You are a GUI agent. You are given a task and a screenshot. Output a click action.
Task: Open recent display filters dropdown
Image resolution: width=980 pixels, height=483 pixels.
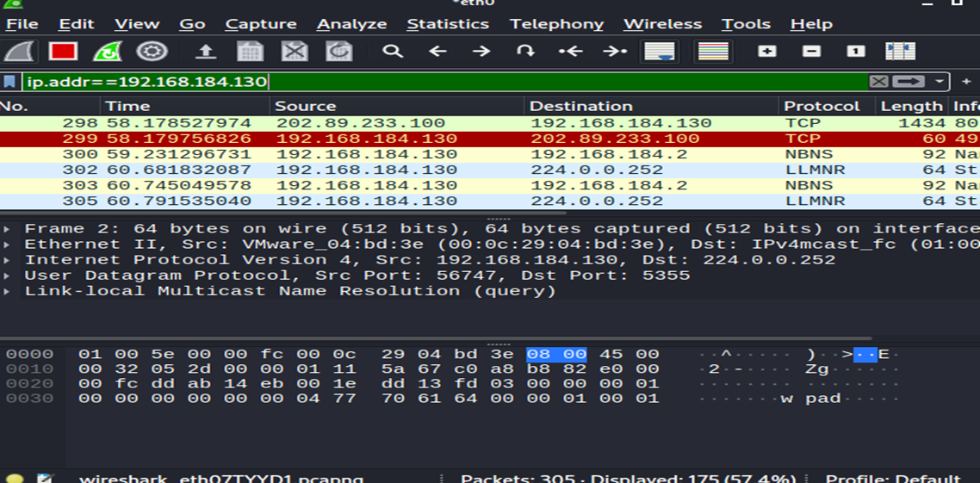(x=939, y=82)
